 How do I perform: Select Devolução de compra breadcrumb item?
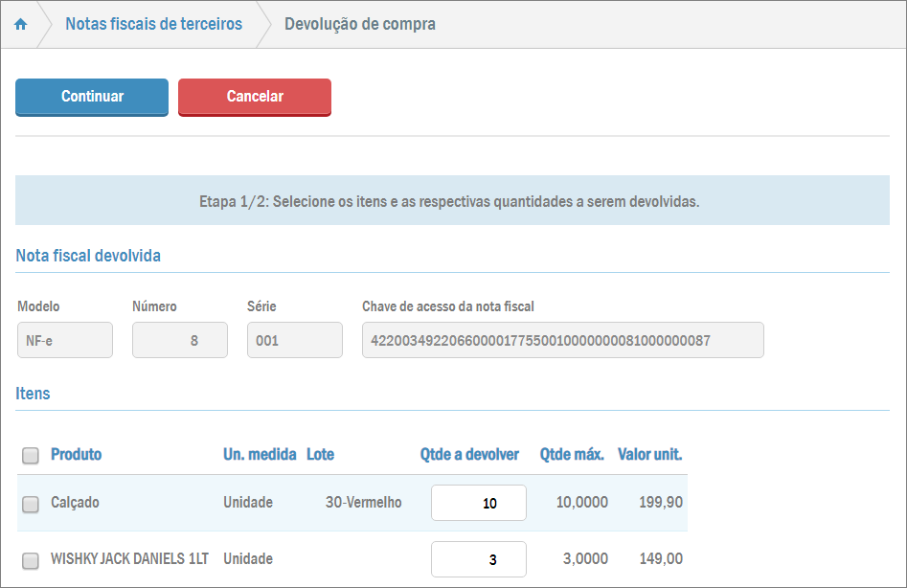pos(359,24)
